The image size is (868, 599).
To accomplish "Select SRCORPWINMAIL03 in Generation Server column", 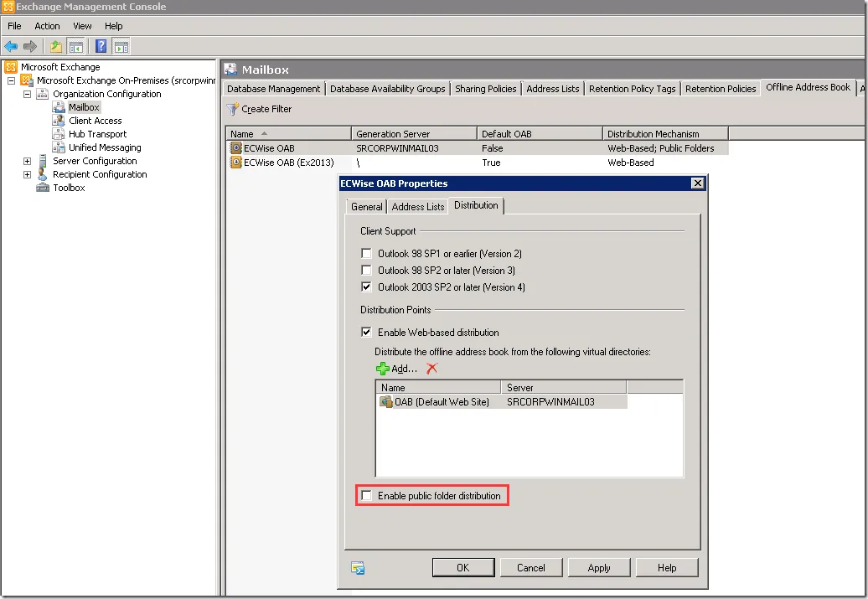I will pyautogui.click(x=397, y=148).
